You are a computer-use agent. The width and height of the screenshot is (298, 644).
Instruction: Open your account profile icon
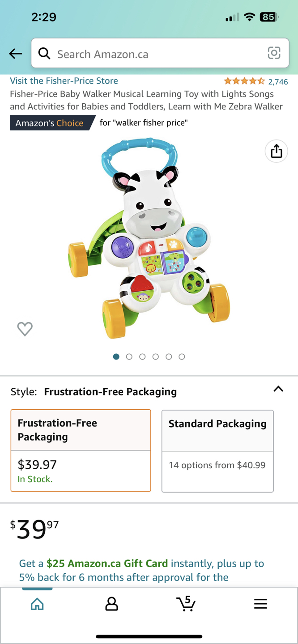[111, 604]
